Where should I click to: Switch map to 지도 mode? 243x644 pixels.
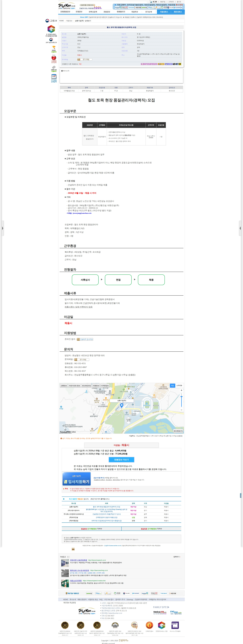point(173,385)
